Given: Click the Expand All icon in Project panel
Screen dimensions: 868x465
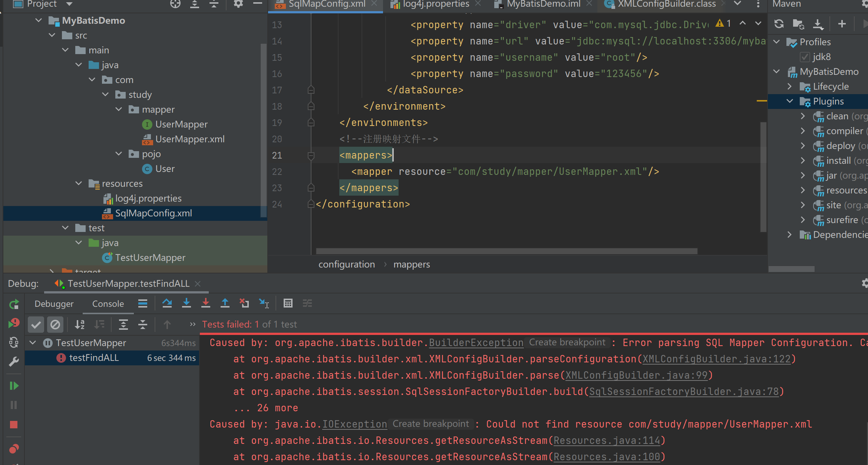Looking at the screenshot, I should (195, 4).
